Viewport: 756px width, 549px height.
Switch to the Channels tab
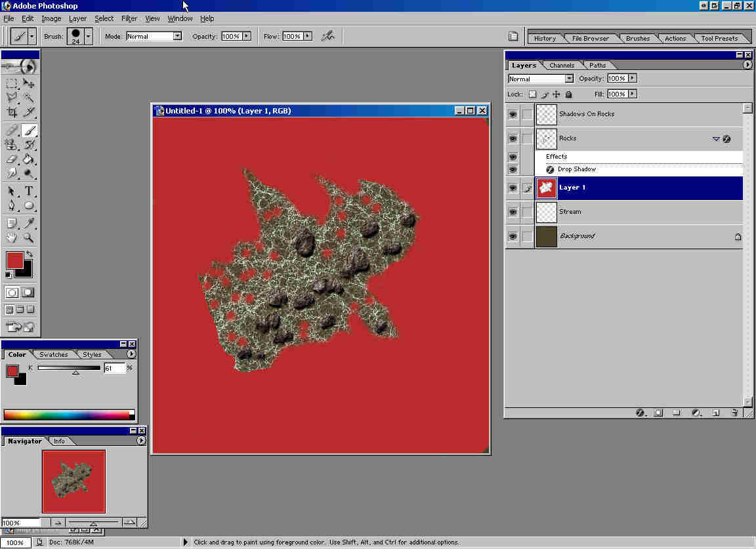(x=562, y=66)
